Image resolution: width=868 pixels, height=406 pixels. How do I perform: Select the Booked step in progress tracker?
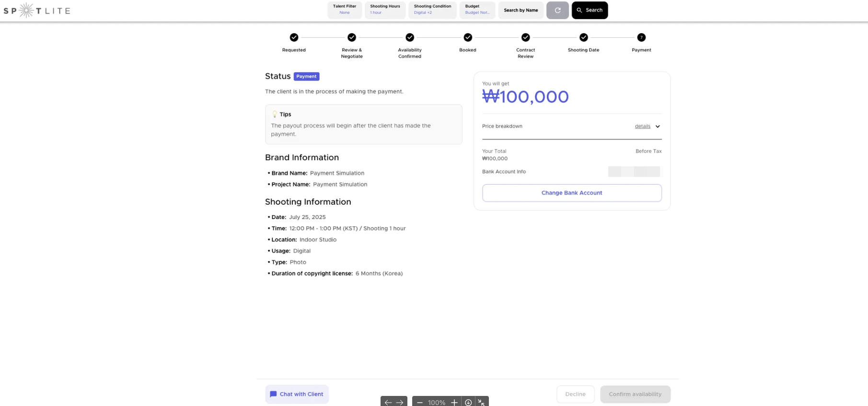pos(468,37)
